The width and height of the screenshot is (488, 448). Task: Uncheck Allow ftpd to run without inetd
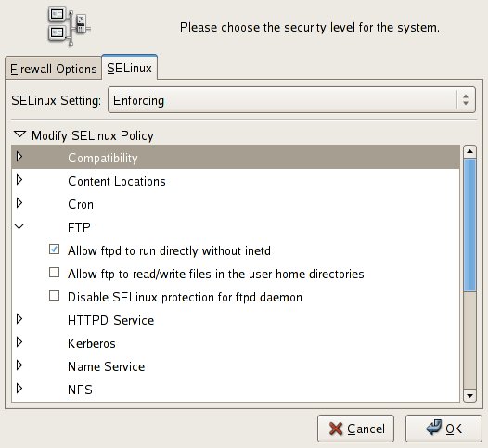tap(54, 250)
